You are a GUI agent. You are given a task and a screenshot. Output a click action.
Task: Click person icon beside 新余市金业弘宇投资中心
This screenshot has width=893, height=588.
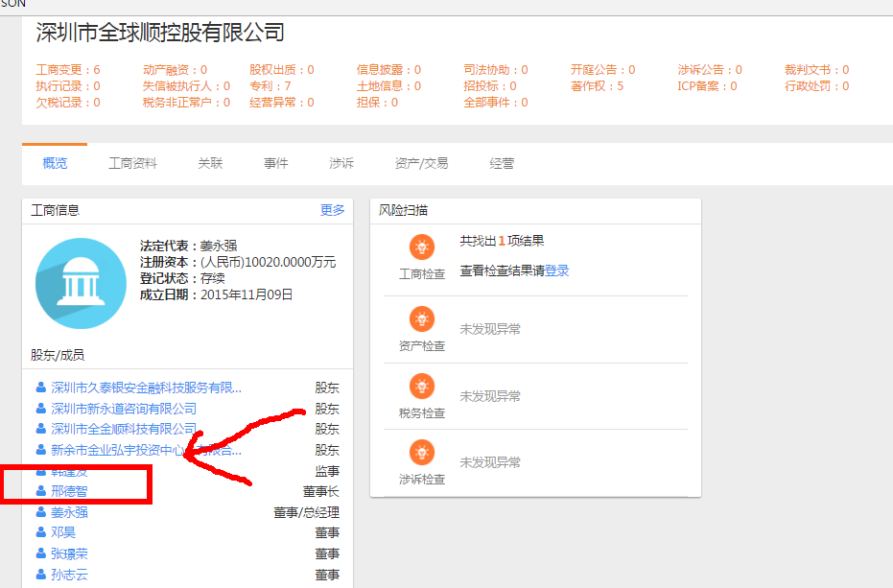pyautogui.click(x=41, y=450)
